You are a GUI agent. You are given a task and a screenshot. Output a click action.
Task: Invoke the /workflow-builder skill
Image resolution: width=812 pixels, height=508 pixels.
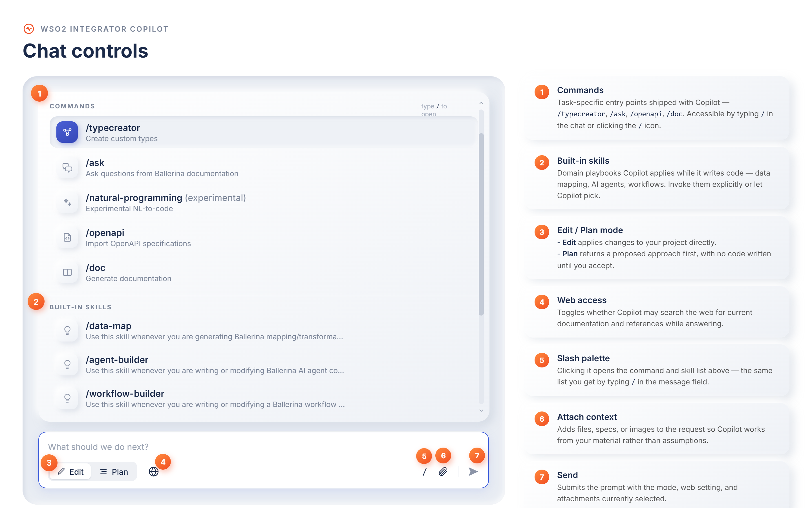[x=264, y=398]
